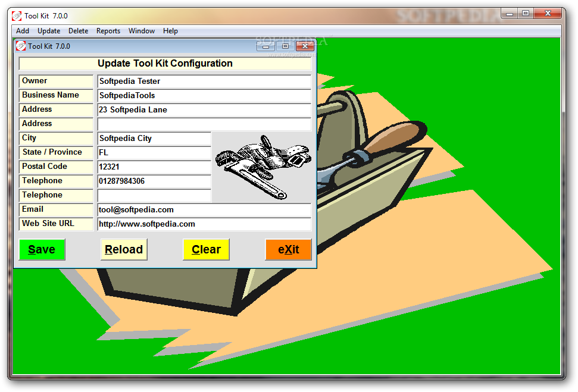Click the field containing 23 Softpedia Lane
578x392 pixels.
tap(204, 110)
